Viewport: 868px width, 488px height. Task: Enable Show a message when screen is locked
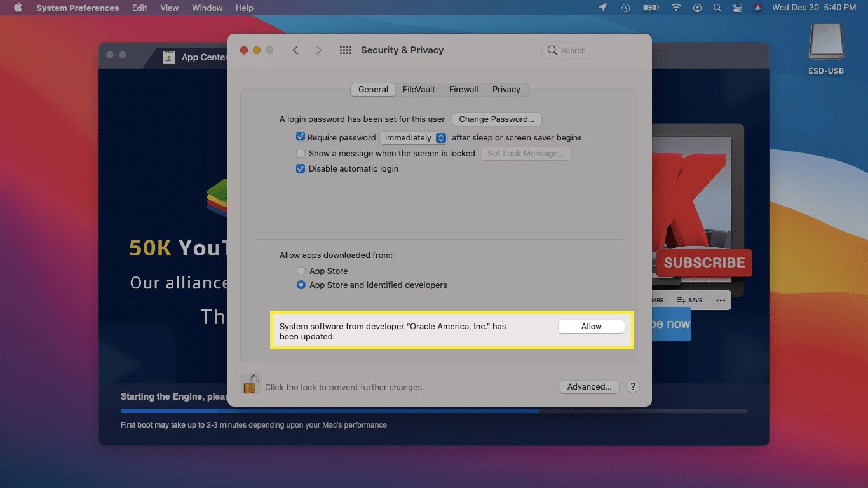pos(301,153)
